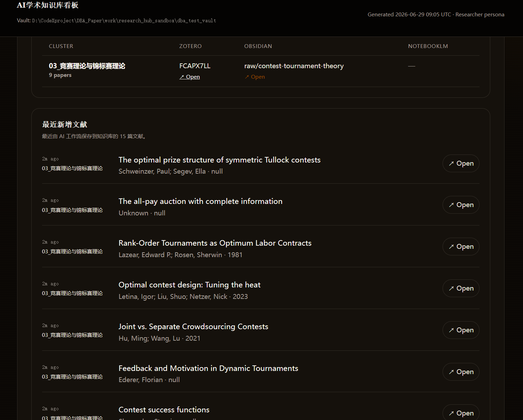This screenshot has height=420, width=523.
Task: Click the title 'The optimal prize structure of symmetric Tullock contests'
Action: 220,160
